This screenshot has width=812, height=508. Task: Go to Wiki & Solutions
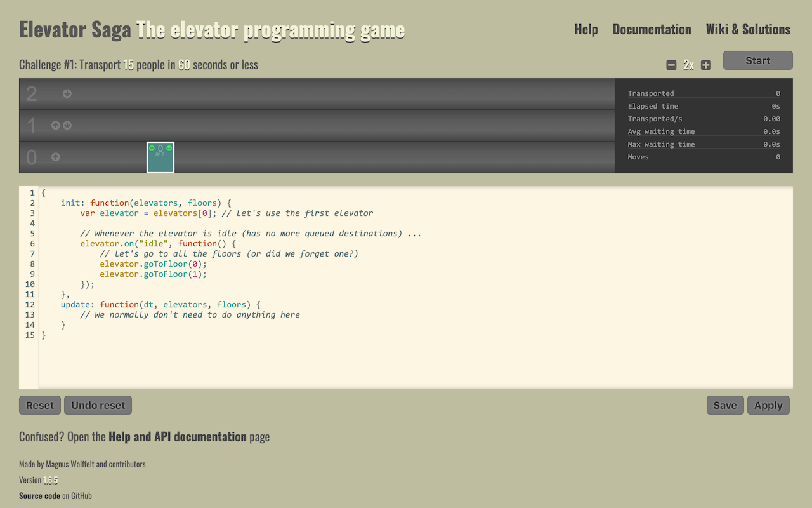click(x=747, y=29)
